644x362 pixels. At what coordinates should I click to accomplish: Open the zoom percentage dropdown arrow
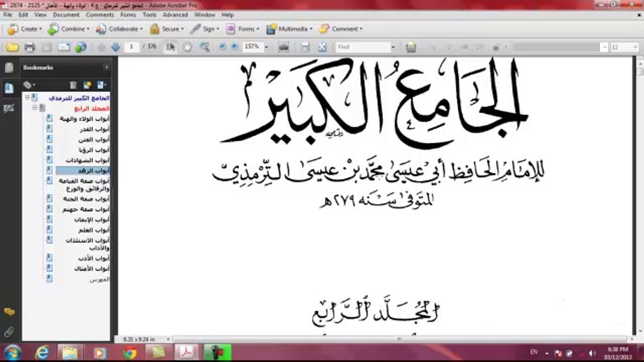point(267,47)
